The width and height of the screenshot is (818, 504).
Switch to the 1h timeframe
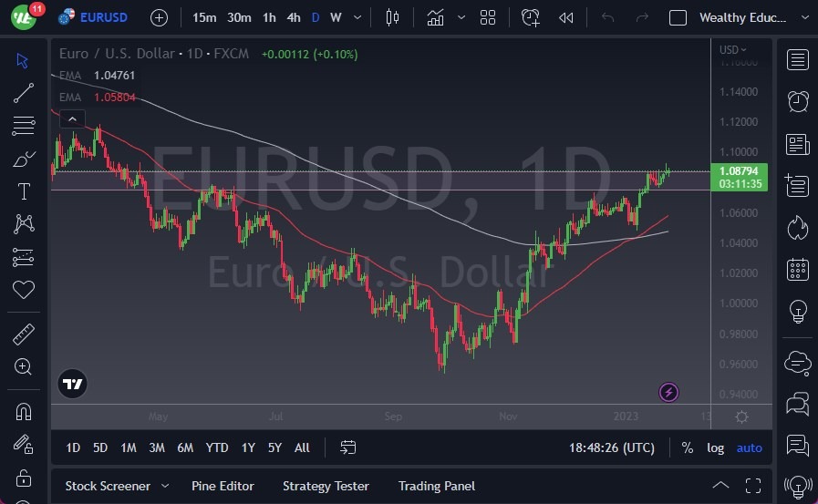point(269,17)
